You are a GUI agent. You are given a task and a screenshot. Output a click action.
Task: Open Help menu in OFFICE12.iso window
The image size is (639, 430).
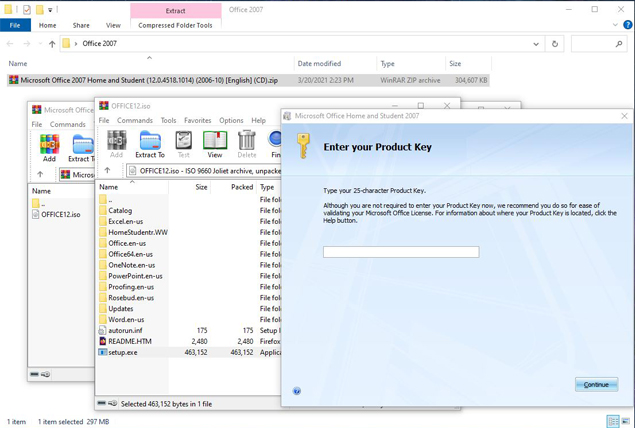[x=258, y=120]
